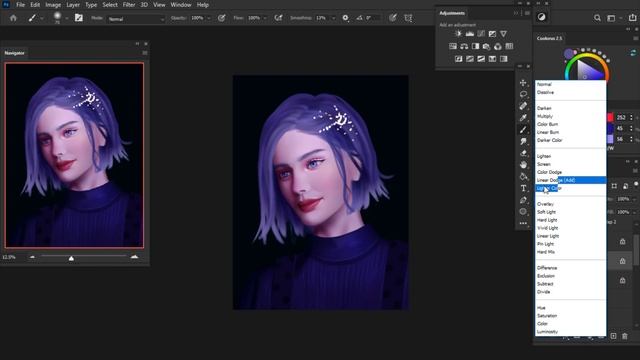Click the Share icon at top right

(632, 18)
